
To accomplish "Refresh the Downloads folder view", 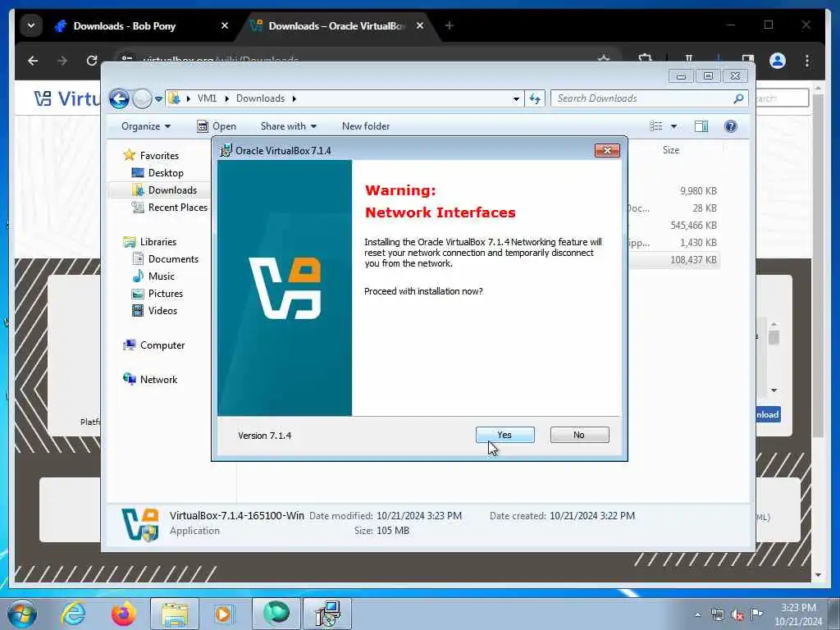I will (x=535, y=98).
